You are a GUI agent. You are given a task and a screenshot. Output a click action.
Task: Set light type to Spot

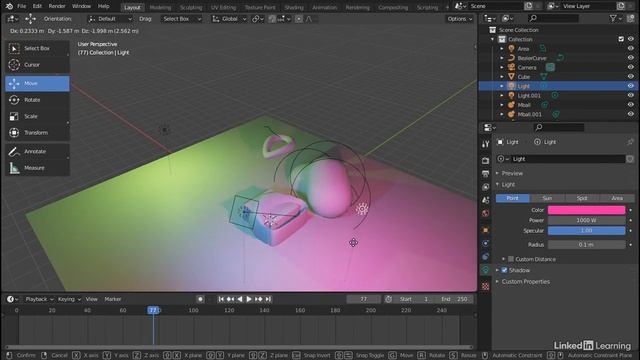coord(582,198)
